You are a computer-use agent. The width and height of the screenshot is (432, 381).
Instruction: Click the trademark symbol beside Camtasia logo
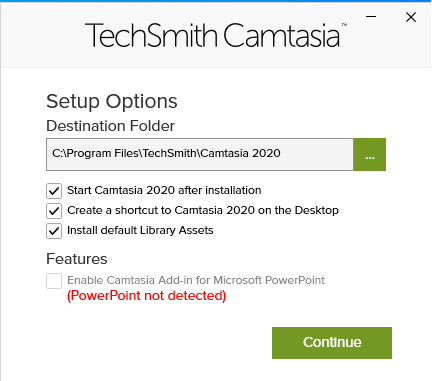tap(344, 25)
